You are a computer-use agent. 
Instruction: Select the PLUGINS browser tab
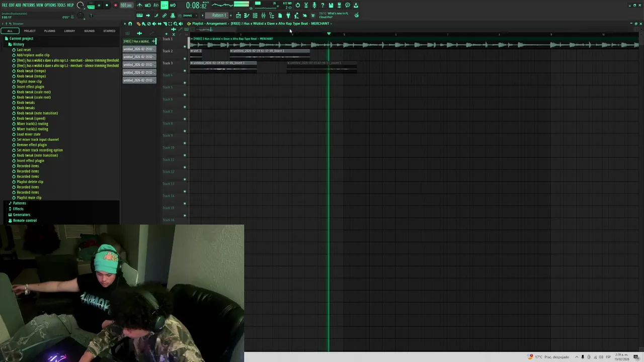click(x=49, y=31)
